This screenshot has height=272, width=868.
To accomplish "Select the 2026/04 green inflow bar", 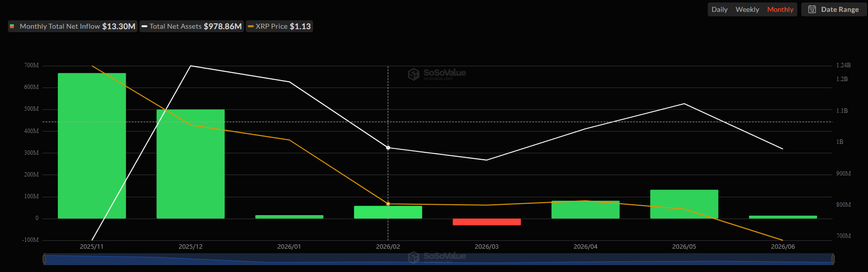I will tap(586, 210).
